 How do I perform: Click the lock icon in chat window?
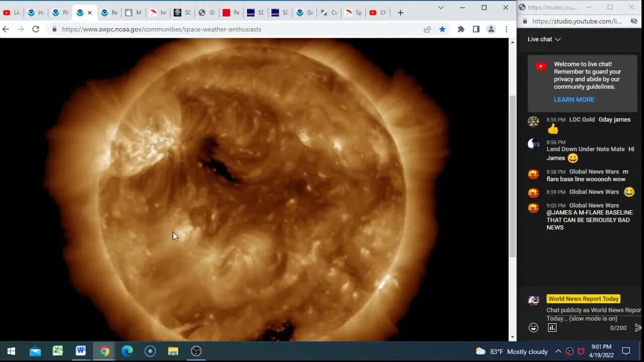click(x=525, y=21)
